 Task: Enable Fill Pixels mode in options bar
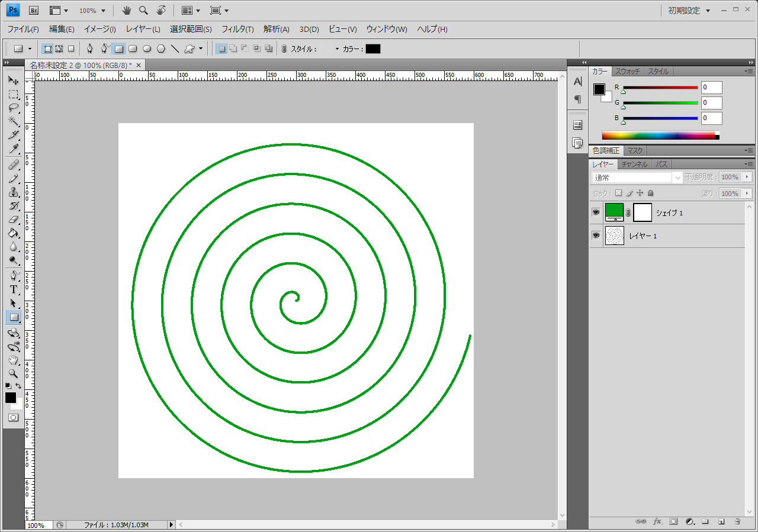click(71, 49)
